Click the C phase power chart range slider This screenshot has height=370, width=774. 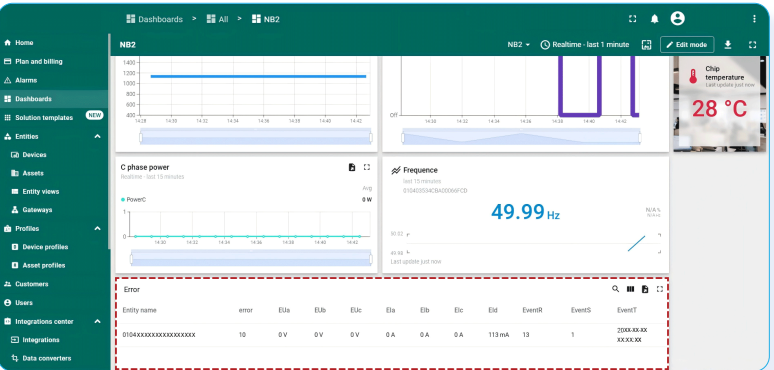coord(251,259)
